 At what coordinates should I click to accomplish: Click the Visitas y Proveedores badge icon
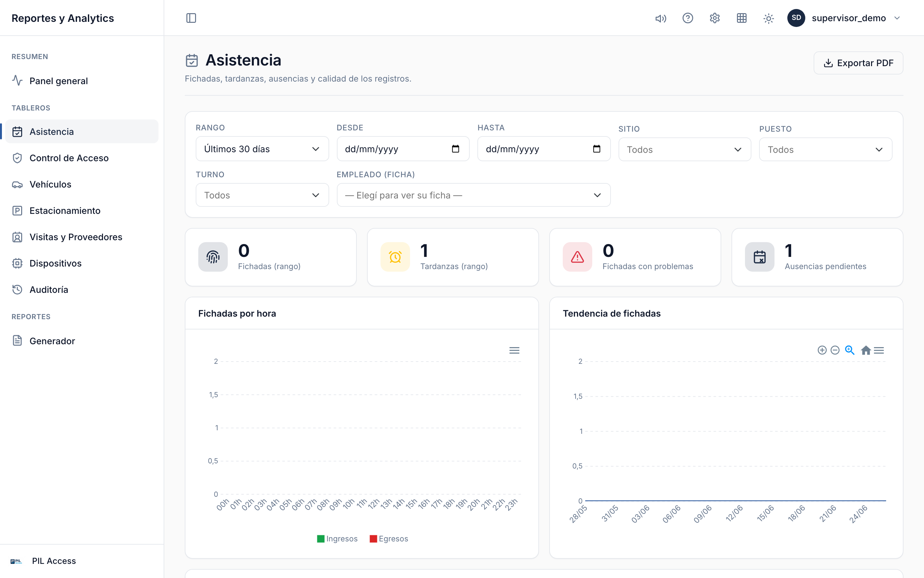[17, 237]
